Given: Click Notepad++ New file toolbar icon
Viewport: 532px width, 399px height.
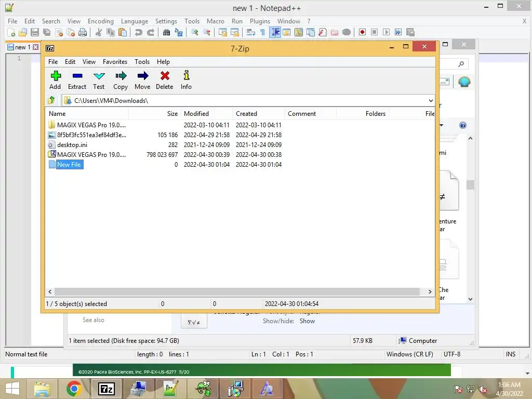Looking at the screenshot, I should [11, 32].
